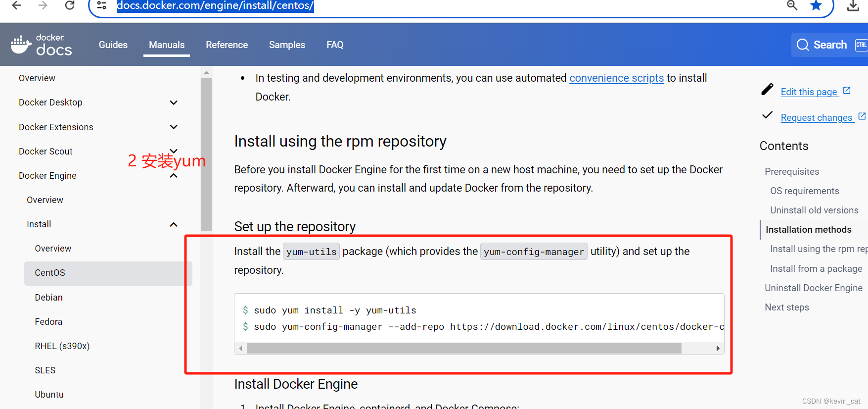
Task: Select Overview at top of sidebar
Action: (37, 78)
